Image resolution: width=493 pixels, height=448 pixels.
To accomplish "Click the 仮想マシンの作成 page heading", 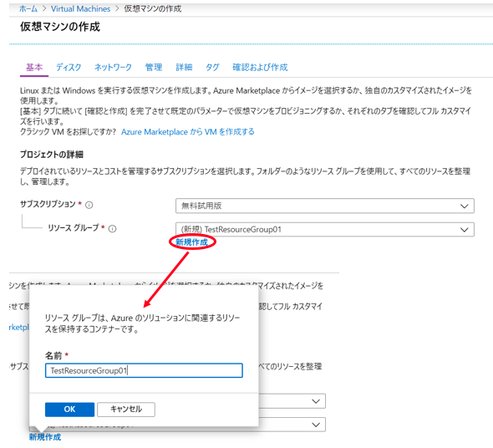I will pos(60,27).
